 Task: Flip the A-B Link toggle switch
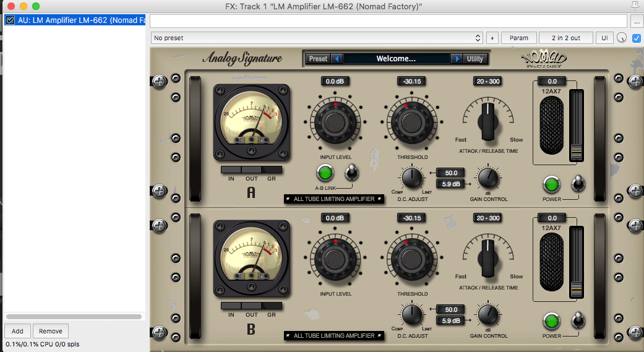point(351,173)
